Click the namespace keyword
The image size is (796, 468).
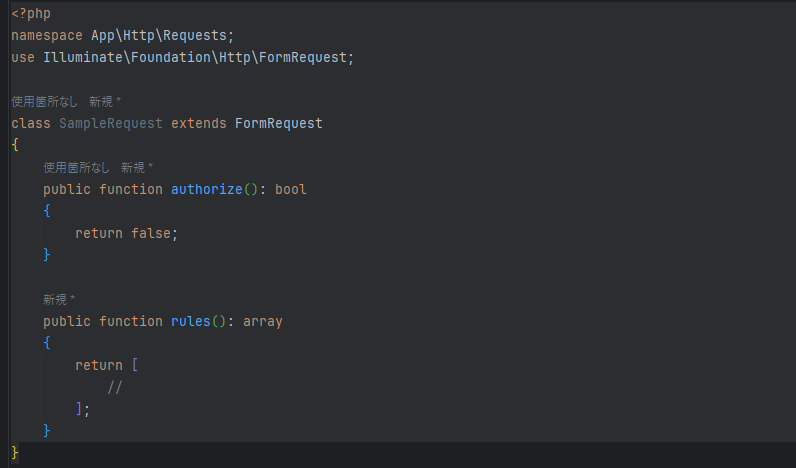click(x=47, y=36)
